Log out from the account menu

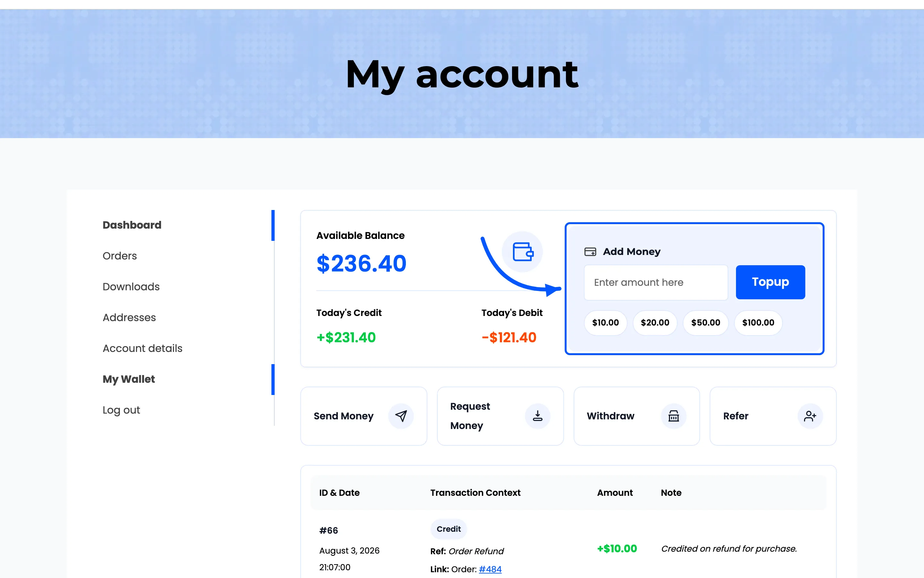point(121,410)
